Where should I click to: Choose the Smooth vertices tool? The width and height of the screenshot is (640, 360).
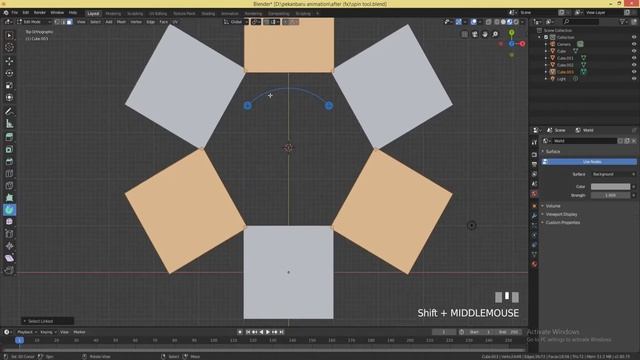coord(9,222)
